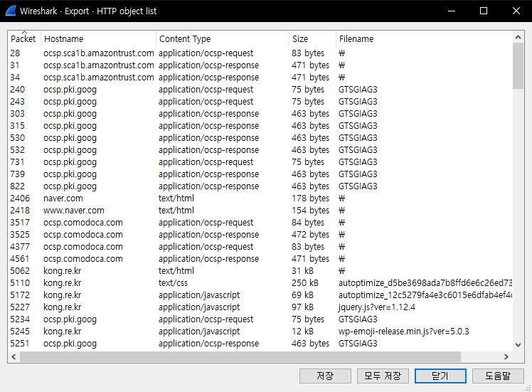Click the 250 kB size cell
The image size is (532, 392).
click(x=305, y=283)
